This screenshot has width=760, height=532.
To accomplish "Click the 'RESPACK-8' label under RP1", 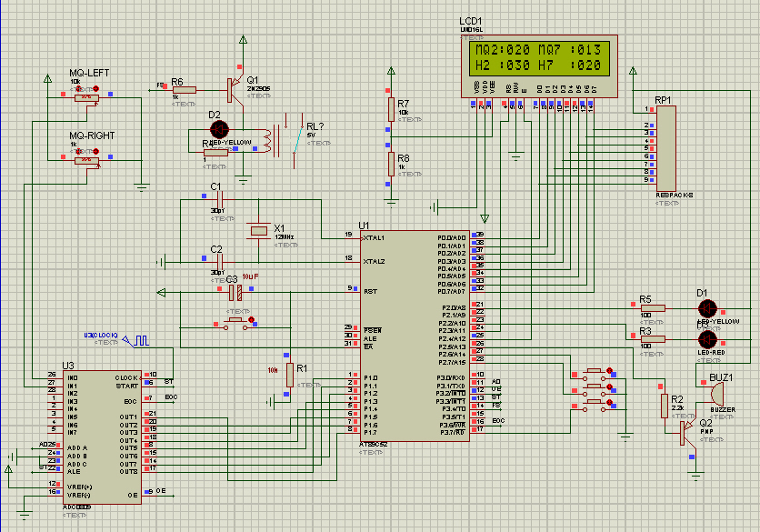I will click(675, 195).
